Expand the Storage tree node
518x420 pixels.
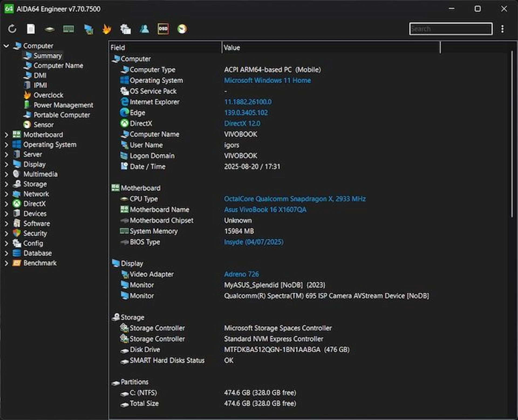(6, 184)
